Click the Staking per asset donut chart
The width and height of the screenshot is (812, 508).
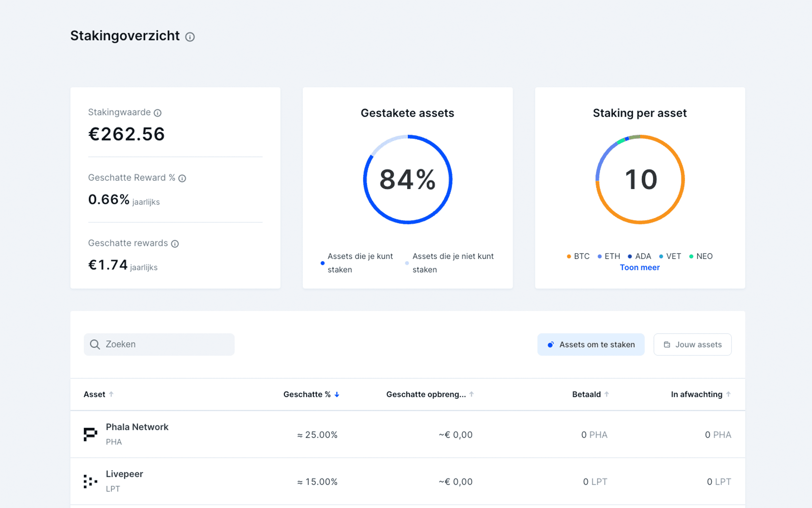640,179
